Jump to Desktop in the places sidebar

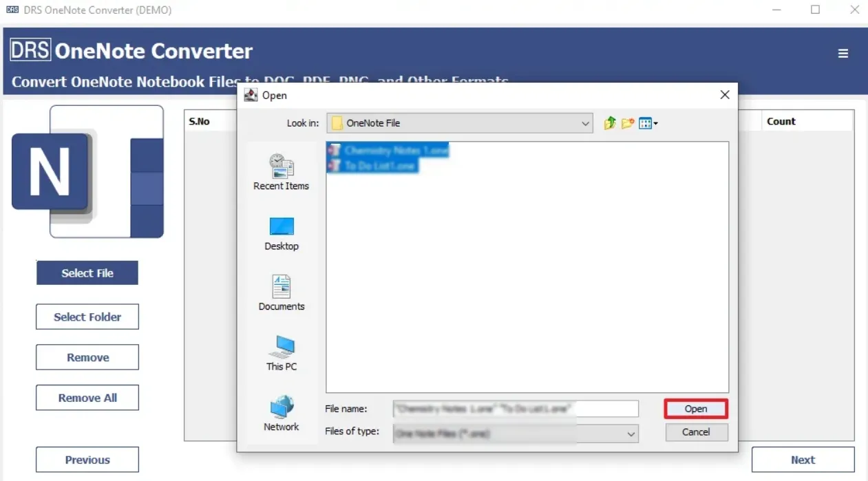281,233
